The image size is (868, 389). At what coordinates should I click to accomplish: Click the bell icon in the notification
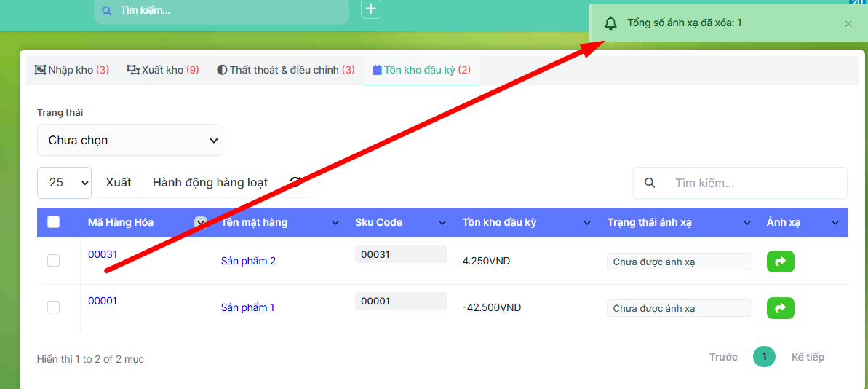coord(611,23)
